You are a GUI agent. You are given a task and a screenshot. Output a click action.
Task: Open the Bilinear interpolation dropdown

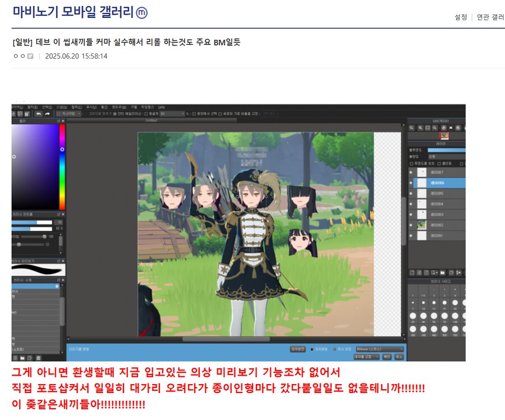click(380, 349)
